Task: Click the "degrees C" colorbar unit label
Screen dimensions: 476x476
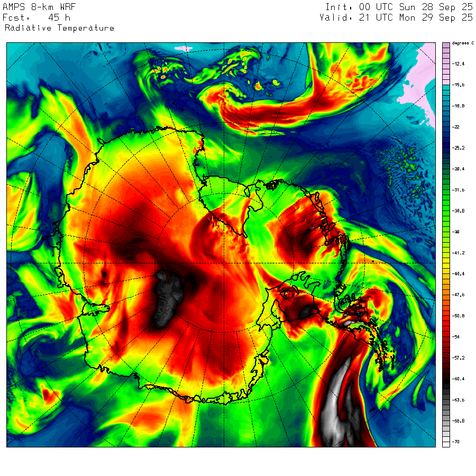Action: tap(463, 43)
